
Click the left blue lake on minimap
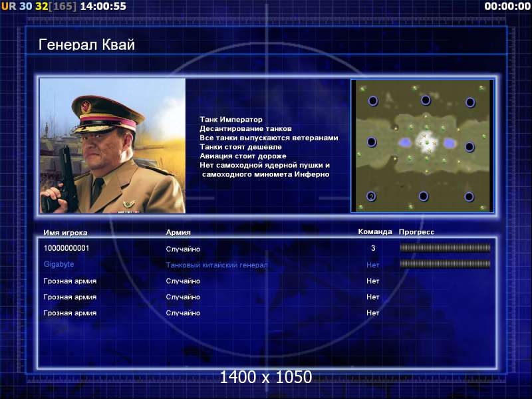pos(404,143)
